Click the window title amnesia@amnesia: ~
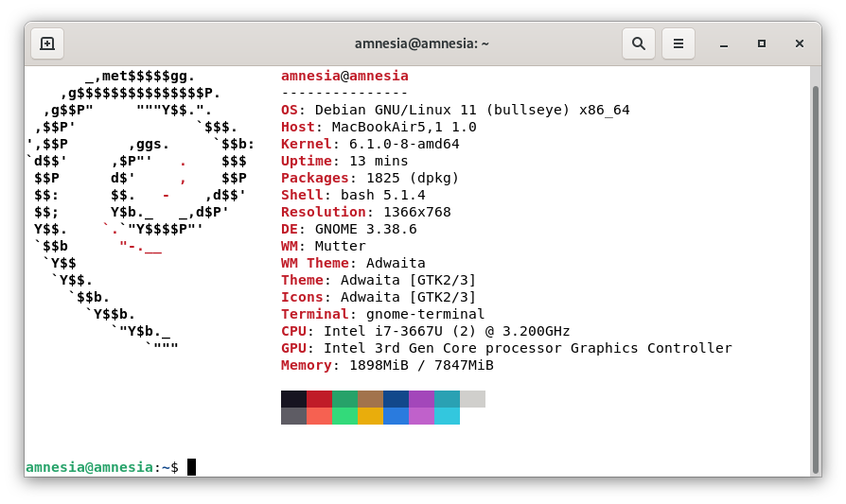The height and width of the screenshot is (504, 846). click(422, 43)
